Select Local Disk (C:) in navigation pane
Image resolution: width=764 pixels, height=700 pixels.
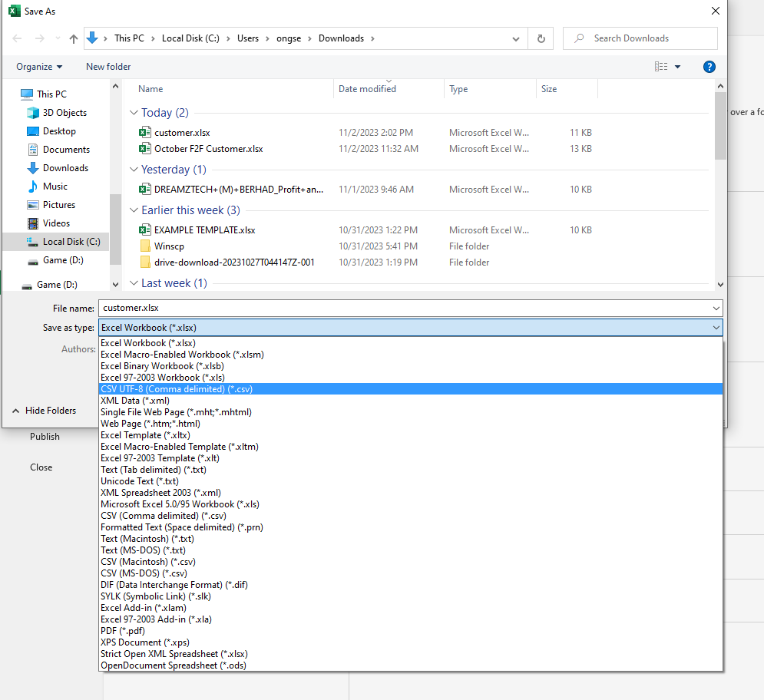click(55, 242)
